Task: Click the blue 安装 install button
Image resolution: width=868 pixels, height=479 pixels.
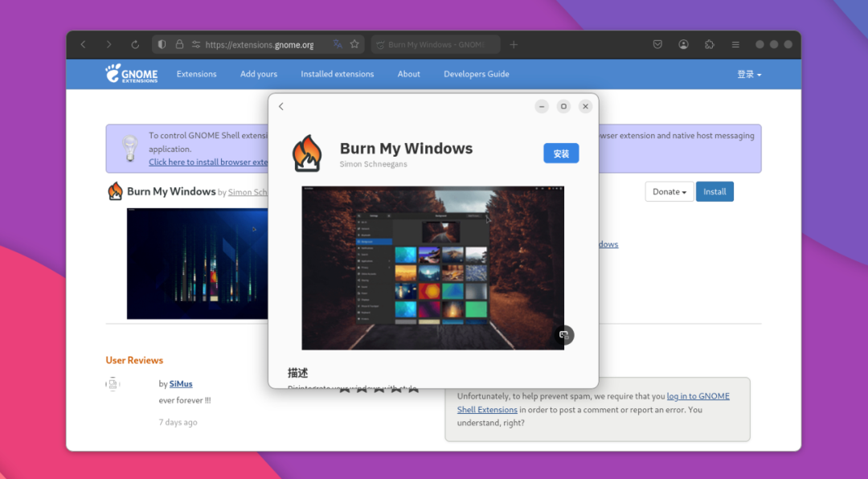Action: pos(561,154)
